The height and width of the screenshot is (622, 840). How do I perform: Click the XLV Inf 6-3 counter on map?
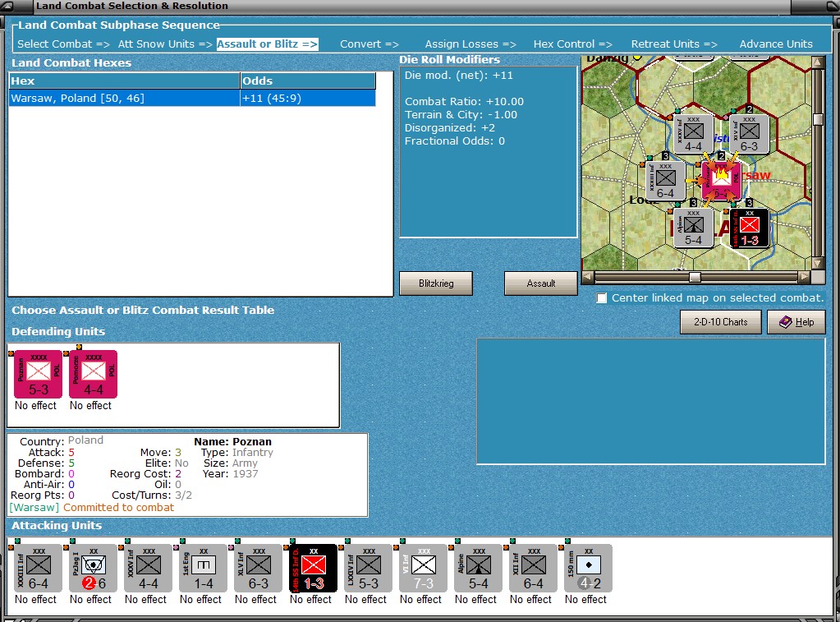[750, 134]
